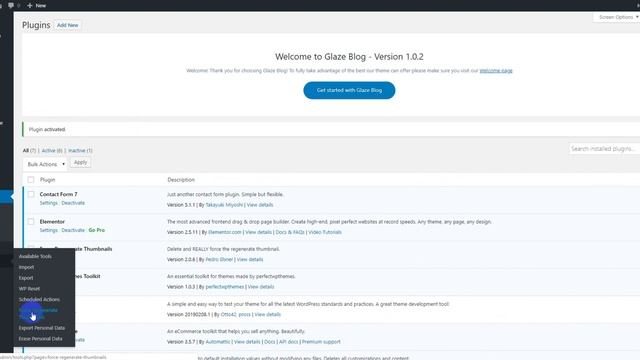View details for the theme testing plugin
Image resolution: width=640 pixels, height=360 pixels.
267,315
